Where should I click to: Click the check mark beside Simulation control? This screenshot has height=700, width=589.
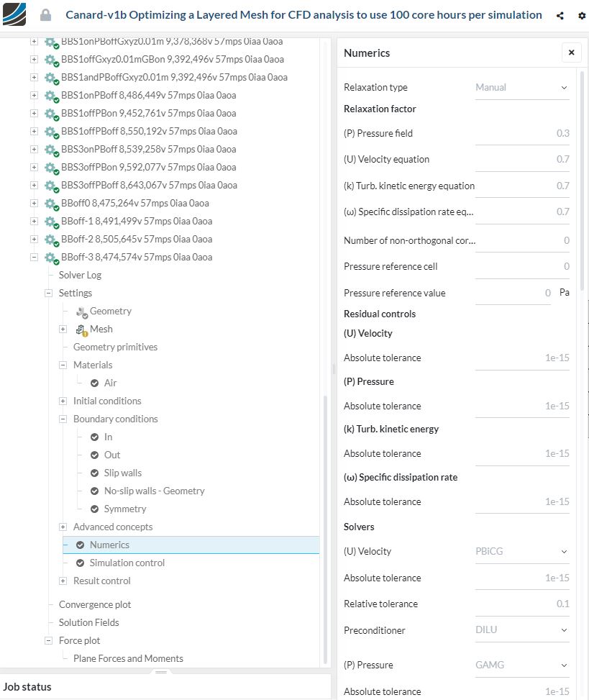click(81, 563)
